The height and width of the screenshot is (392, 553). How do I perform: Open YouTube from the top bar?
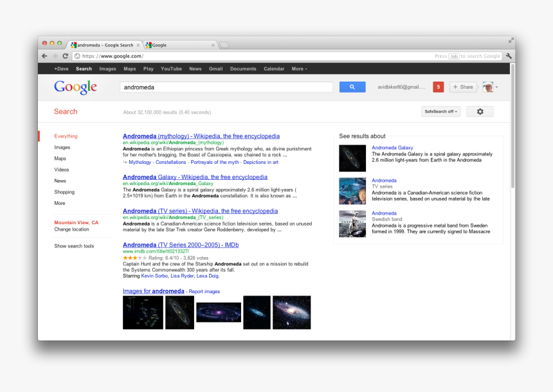pyautogui.click(x=172, y=69)
